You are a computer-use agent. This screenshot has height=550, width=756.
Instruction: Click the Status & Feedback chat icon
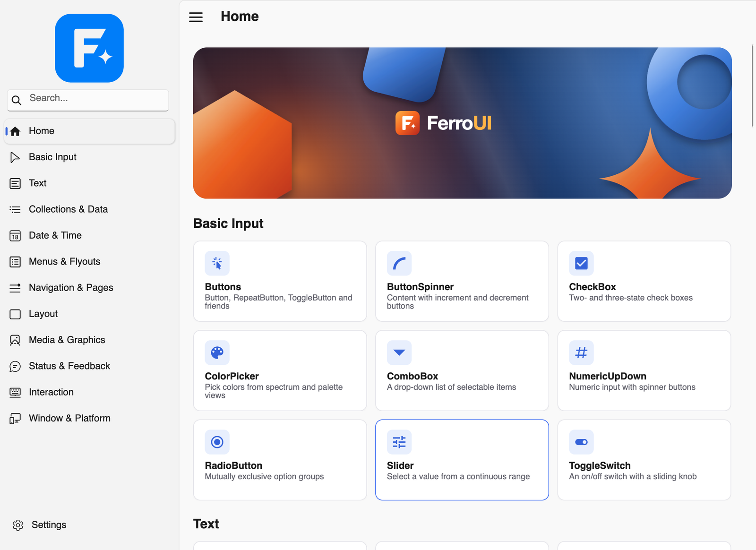point(15,366)
